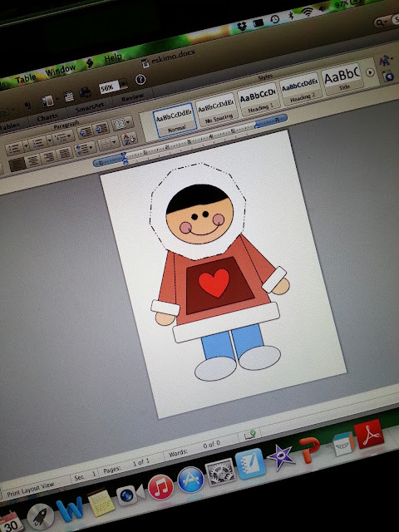Click the right margin marker on the ruler
The image size is (399, 532).
pyautogui.click(x=257, y=126)
